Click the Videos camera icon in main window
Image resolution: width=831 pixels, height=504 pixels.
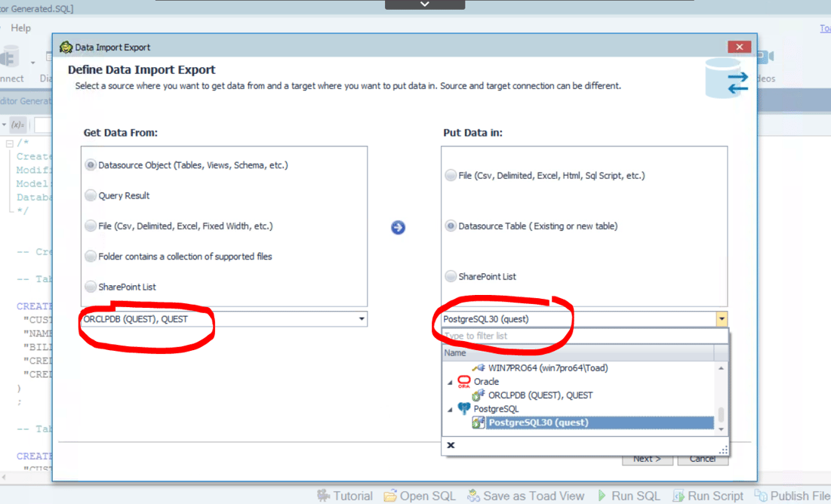click(766, 56)
